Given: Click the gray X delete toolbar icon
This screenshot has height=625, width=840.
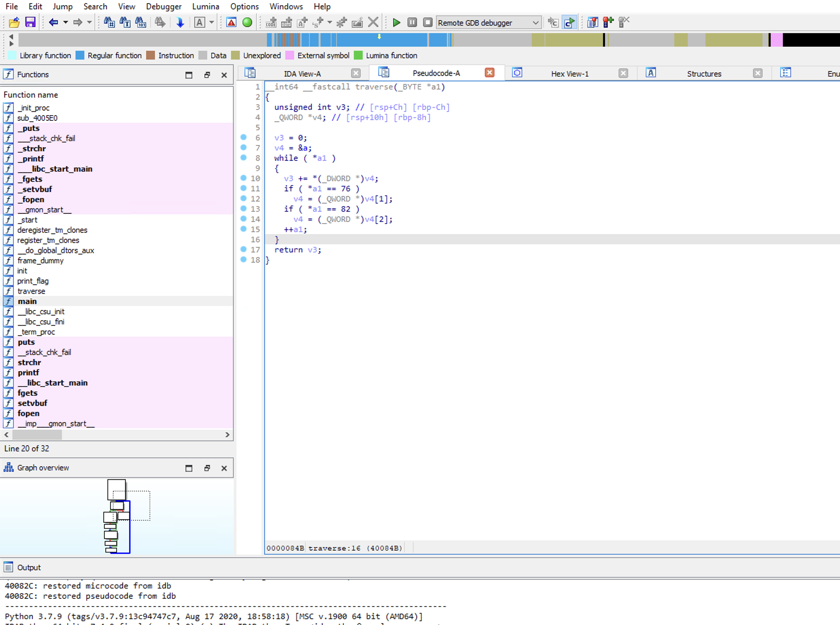Looking at the screenshot, I should (373, 22).
